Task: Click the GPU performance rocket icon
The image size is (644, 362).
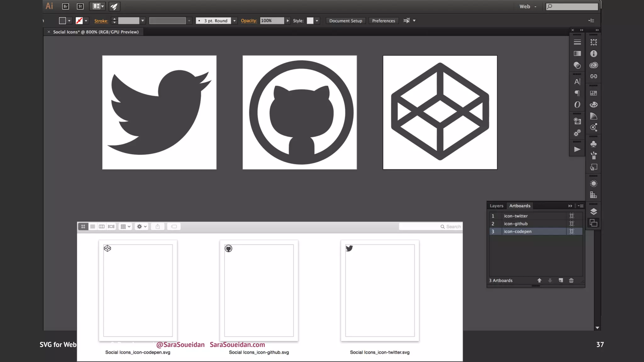Action: point(114,6)
